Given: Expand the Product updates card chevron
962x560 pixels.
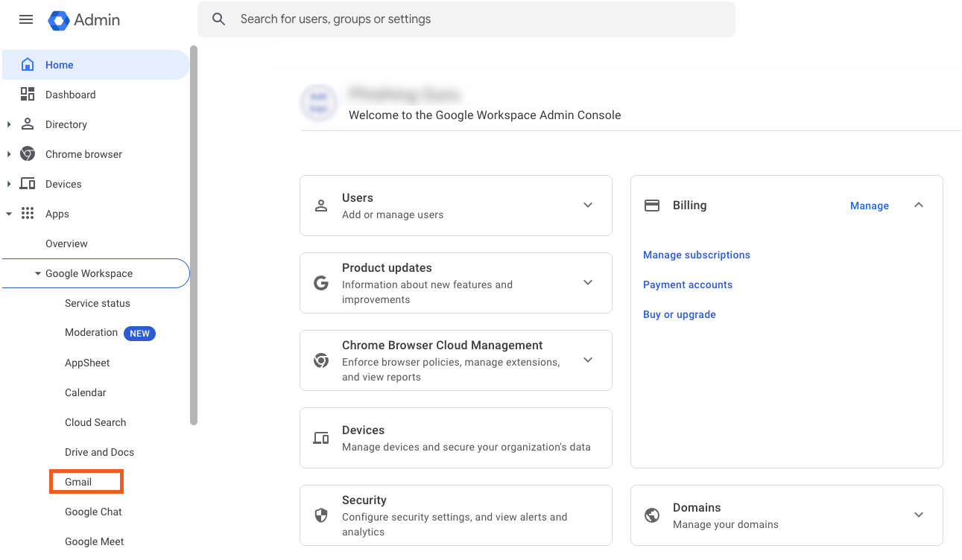Looking at the screenshot, I should [588, 283].
